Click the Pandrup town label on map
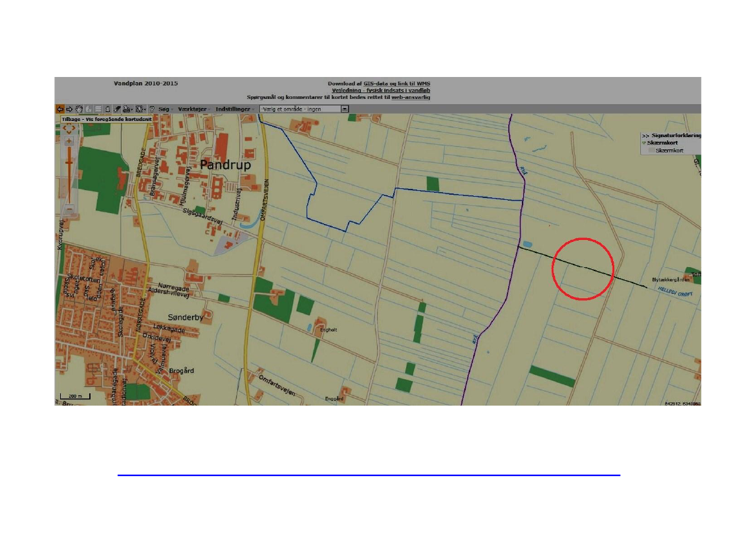756x535 pixels. [x=225, y=165]
